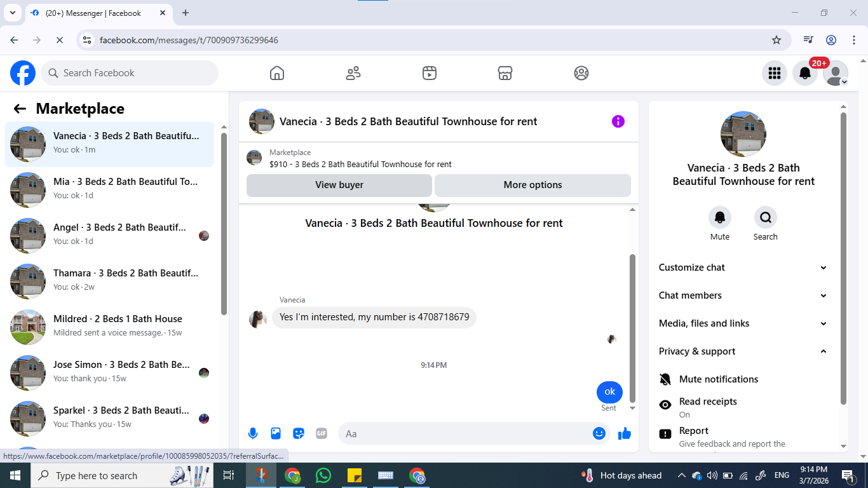Viewport: 868px width, 488px height.
Task: Open Jose Simon's conversation
Action: pos(110,373)
